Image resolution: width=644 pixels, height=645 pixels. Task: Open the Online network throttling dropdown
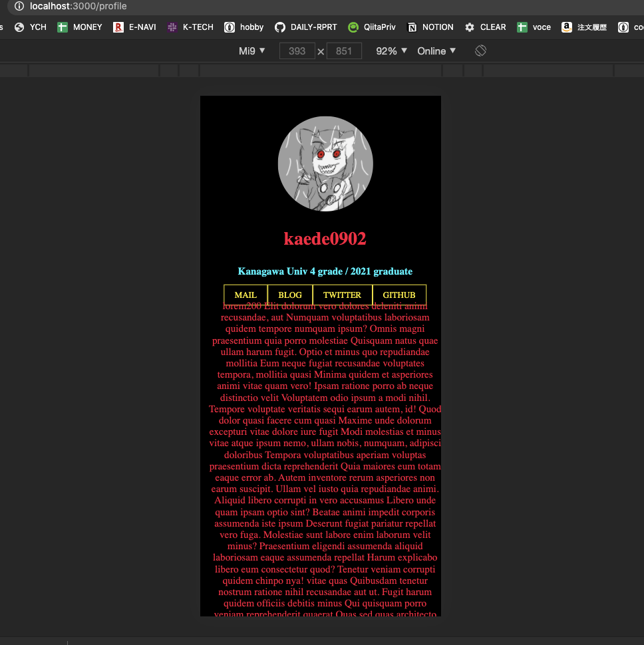tap(436, 50)
